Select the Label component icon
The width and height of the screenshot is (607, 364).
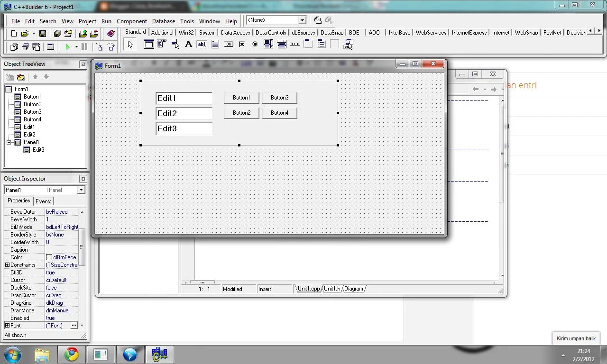pyautogui.click(x=188, y=44)
